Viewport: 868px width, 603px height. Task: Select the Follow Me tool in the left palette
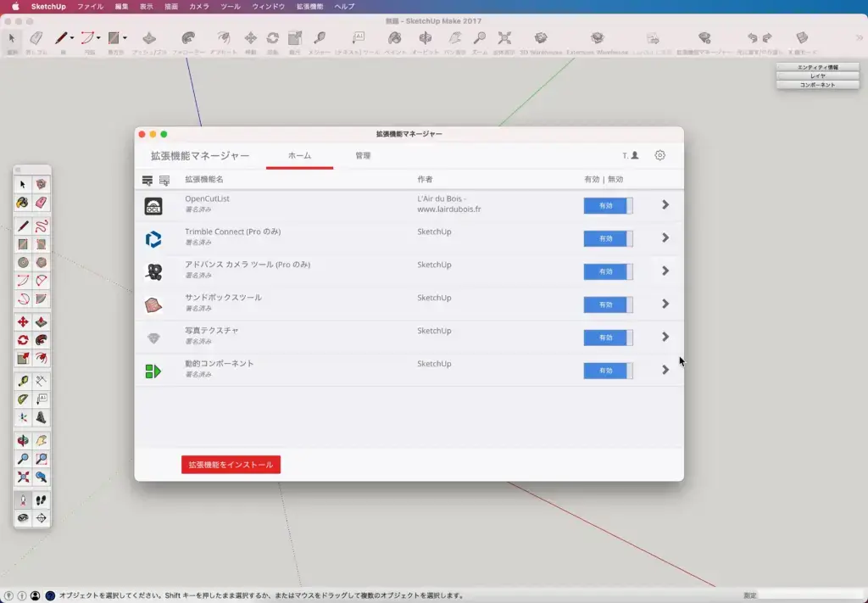coord(41,340)
